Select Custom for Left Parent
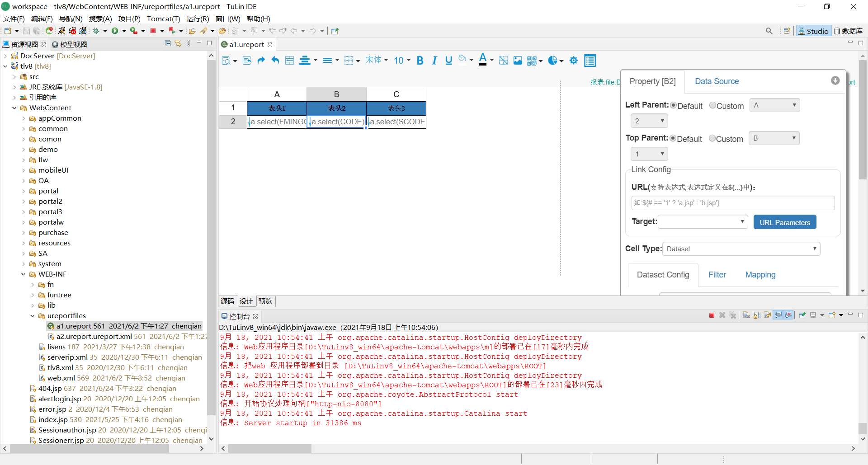This screenshot has height=465, width=868. 712,105
